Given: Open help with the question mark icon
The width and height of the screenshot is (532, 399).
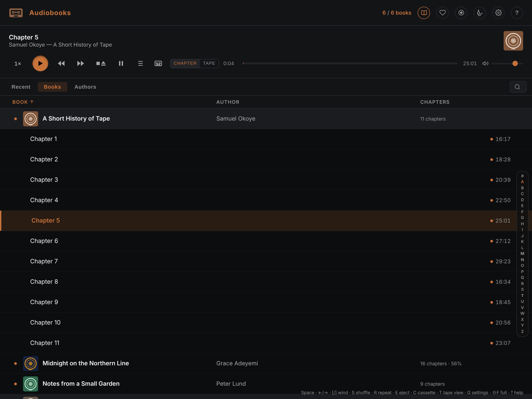Looking at the screenshot, I should pos(517,13).
